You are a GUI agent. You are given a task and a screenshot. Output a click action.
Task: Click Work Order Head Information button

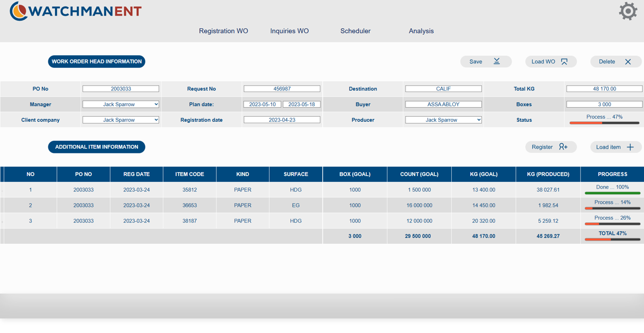(97, 61)
